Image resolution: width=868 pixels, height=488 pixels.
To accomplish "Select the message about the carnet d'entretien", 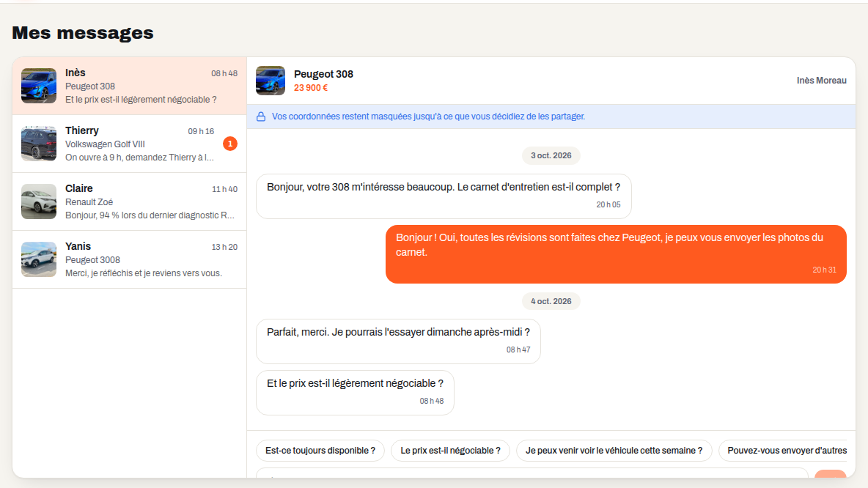I will (x=444, y=196).
